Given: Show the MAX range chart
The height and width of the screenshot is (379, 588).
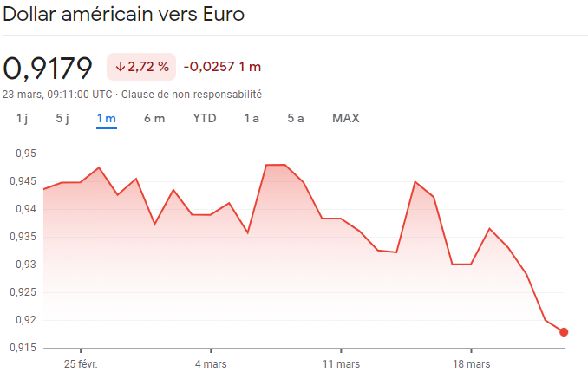Looking at the screenshot, I should click(x=346, y=118).
